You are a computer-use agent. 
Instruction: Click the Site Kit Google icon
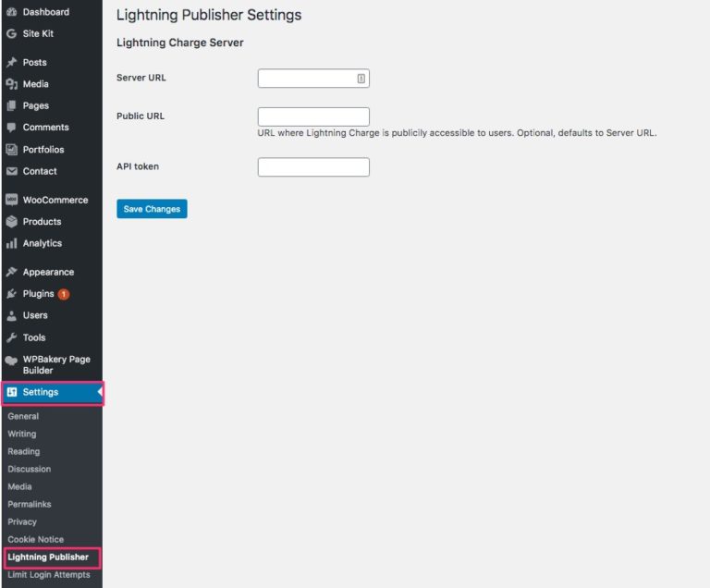tap(12, 33)
